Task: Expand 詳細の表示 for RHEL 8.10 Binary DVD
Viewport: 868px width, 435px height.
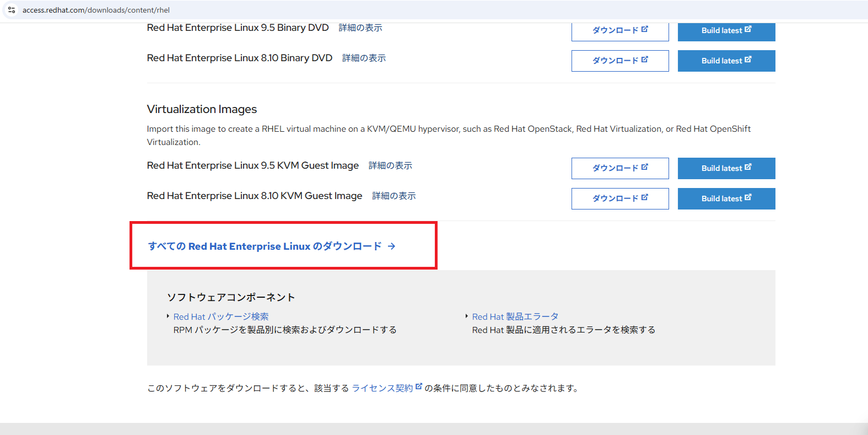Action: 364,58
